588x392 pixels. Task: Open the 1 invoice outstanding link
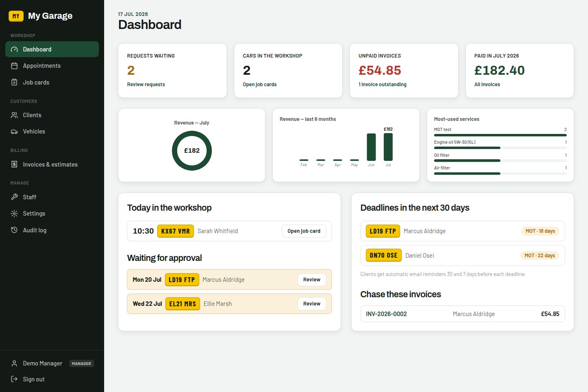click(x=383, y=85)
